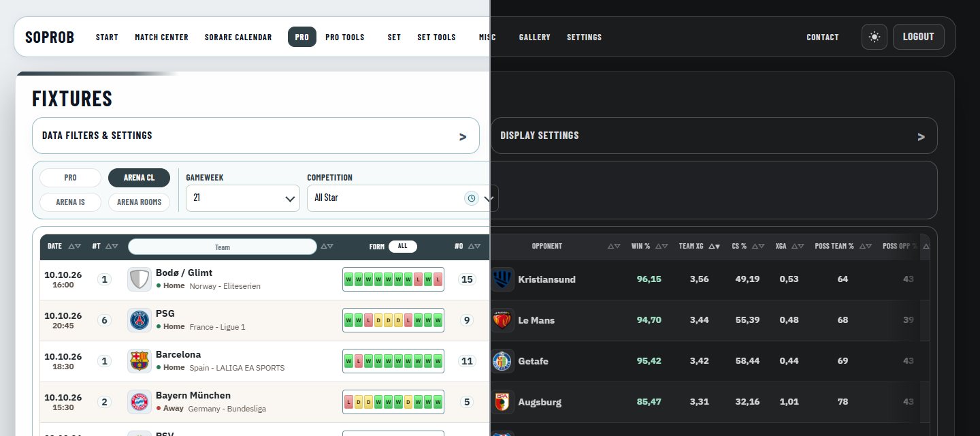The width and height of the screenshot is (980, 436).
Task: Expand Display Settings panel
Action: point(714,136)
